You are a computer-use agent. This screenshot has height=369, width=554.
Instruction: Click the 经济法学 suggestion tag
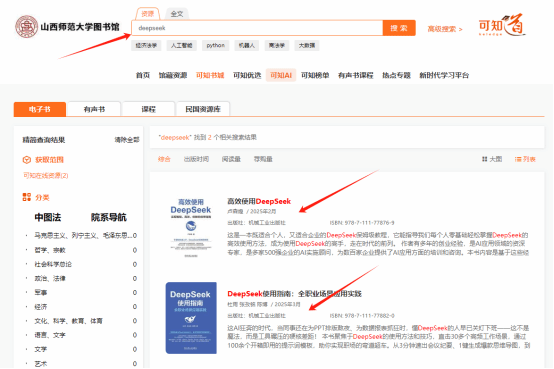146,45
